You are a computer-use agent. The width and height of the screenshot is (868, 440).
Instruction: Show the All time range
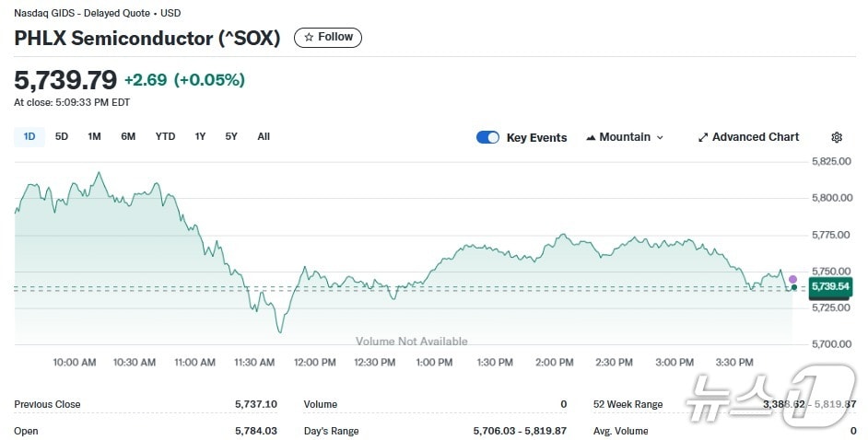click(x=264, y=136)
